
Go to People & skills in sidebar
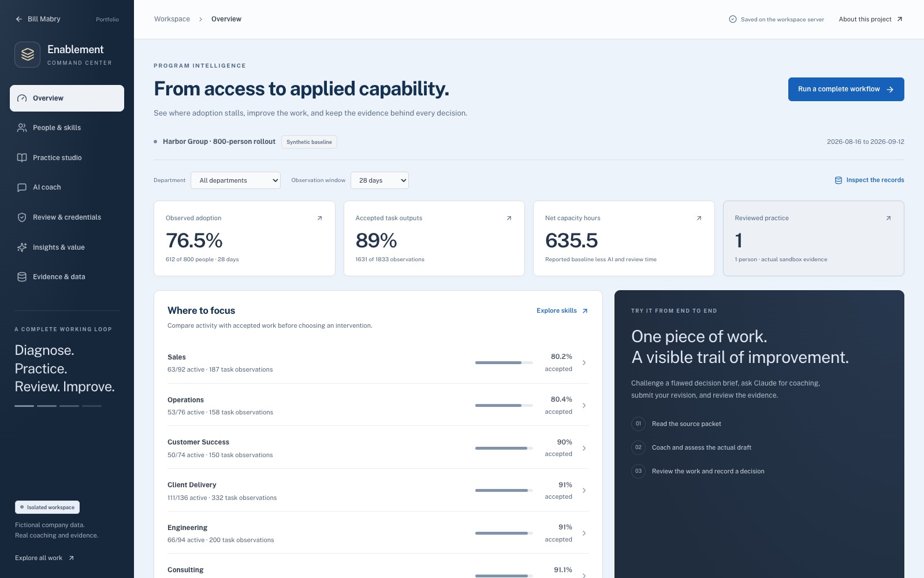point(67,128)
